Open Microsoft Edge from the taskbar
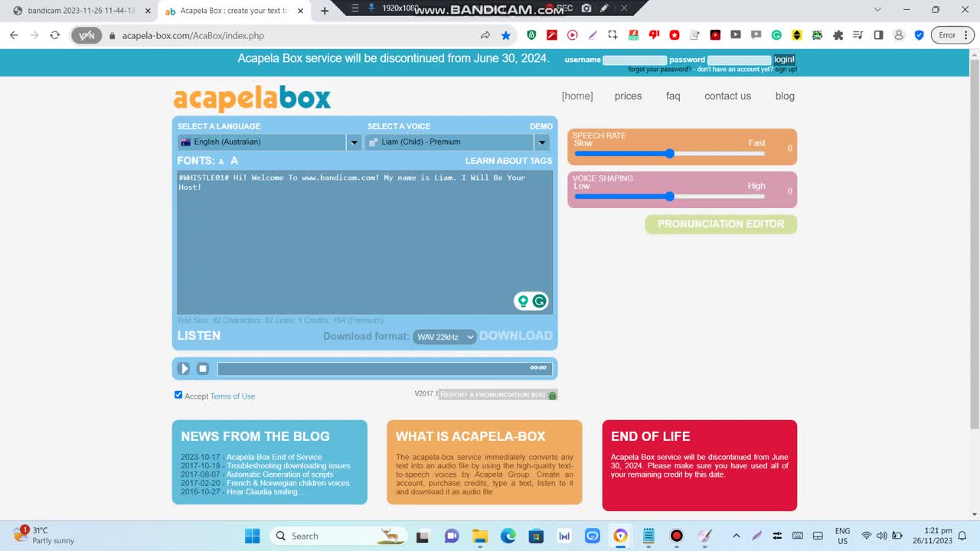Image resolution: width=980 pixels, height=551 pixels. (x=508, y=536)
